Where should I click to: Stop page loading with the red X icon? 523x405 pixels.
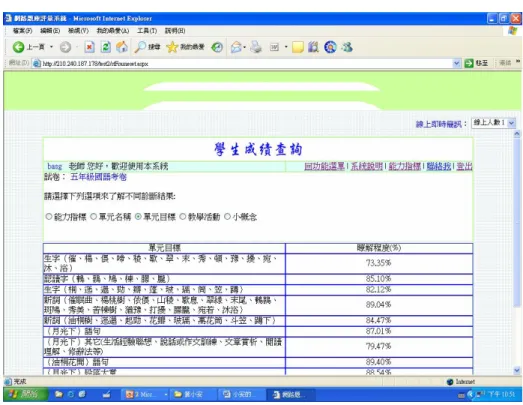89,47
